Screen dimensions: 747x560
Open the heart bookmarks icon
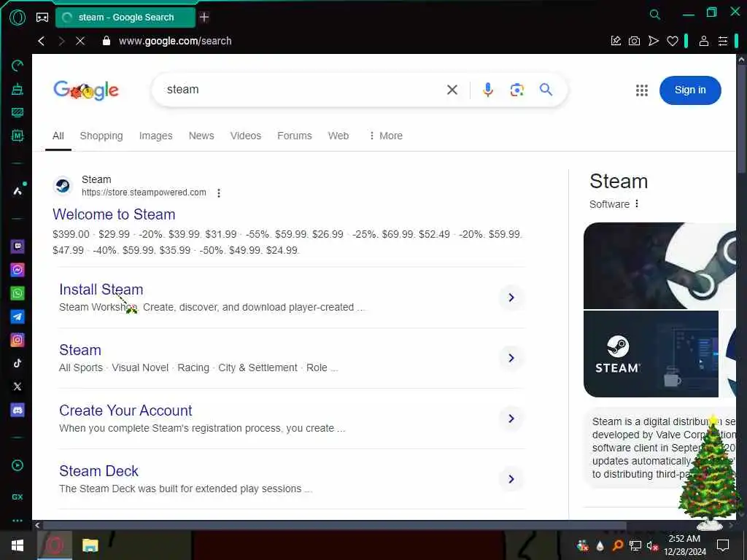point(672,41)
